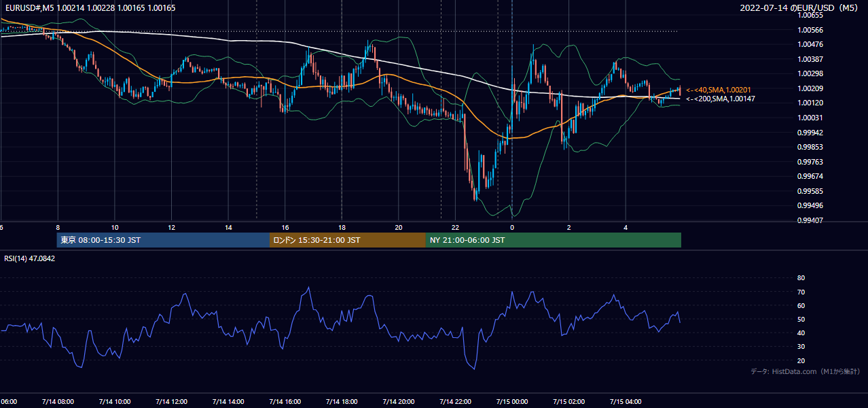Click price axis label 0.99942
The height and width of the screenshot is (408, 868).
(810, 133)
